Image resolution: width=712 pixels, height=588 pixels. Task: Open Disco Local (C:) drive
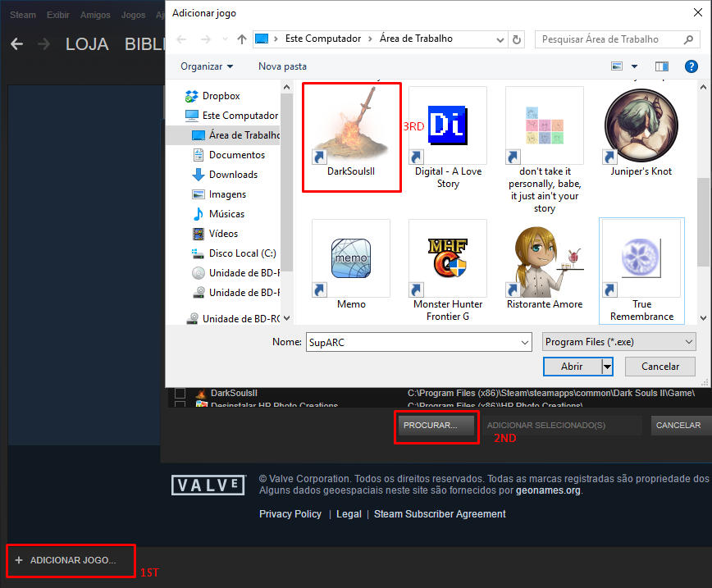click(x=235, y=253)
